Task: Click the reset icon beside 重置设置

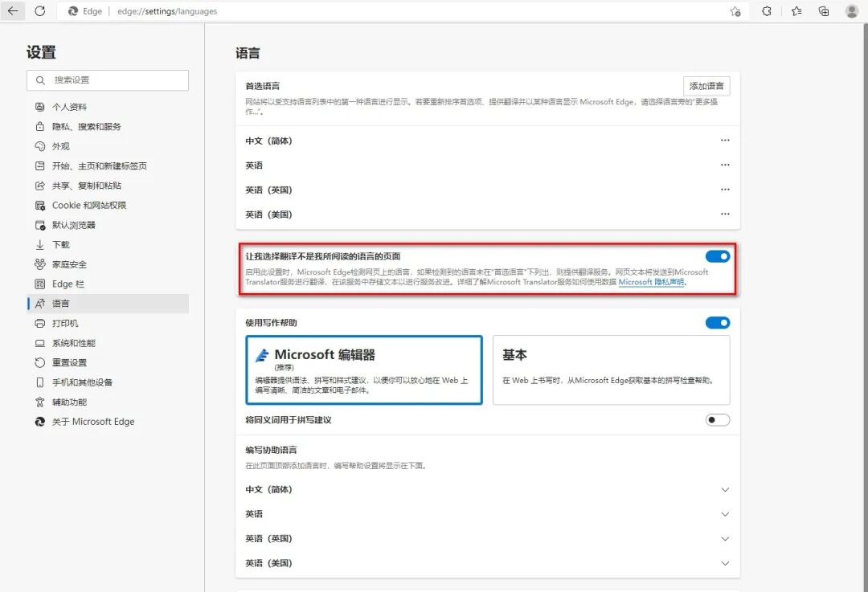Action: tap(40, 362)
